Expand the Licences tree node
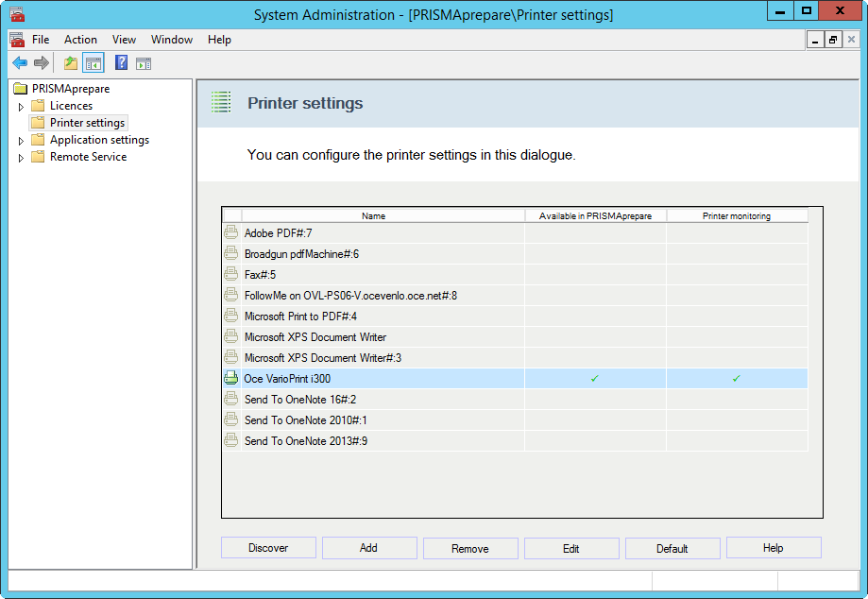868x599 pixels. (x=21, y=107)
